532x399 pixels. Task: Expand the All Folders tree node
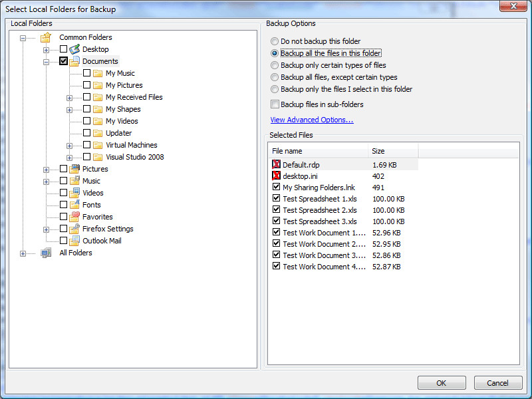tap(23, 253)
